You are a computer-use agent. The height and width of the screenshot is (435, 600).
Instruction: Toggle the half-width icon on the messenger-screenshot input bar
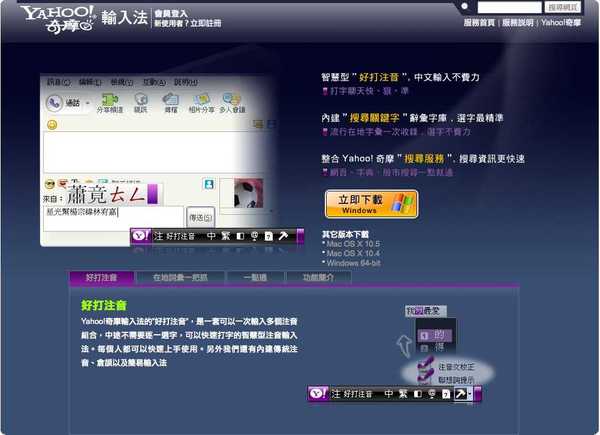click(240, 236)
